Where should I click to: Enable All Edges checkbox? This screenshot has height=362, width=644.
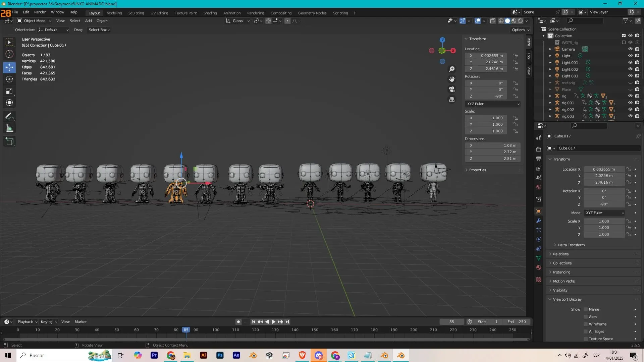586,331
